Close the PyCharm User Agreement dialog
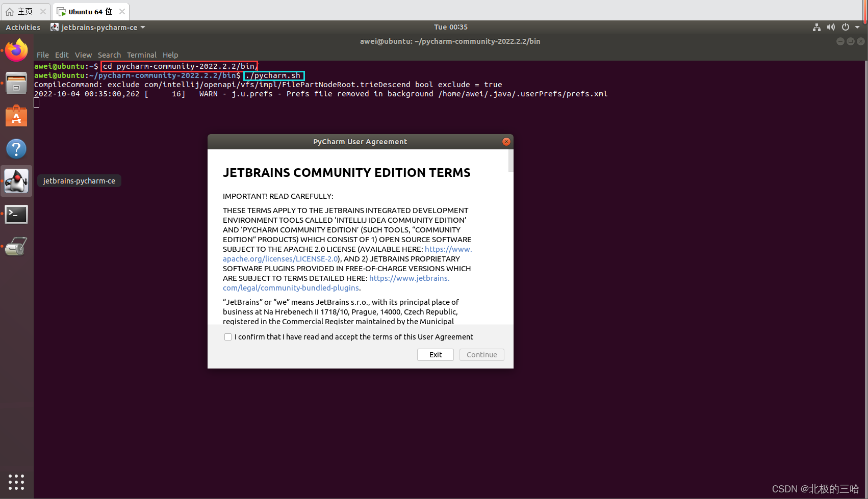 tap(506, 142)
